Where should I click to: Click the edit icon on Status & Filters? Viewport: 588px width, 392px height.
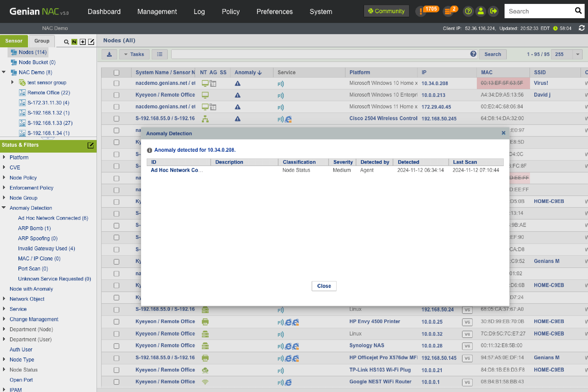[90, 145]
